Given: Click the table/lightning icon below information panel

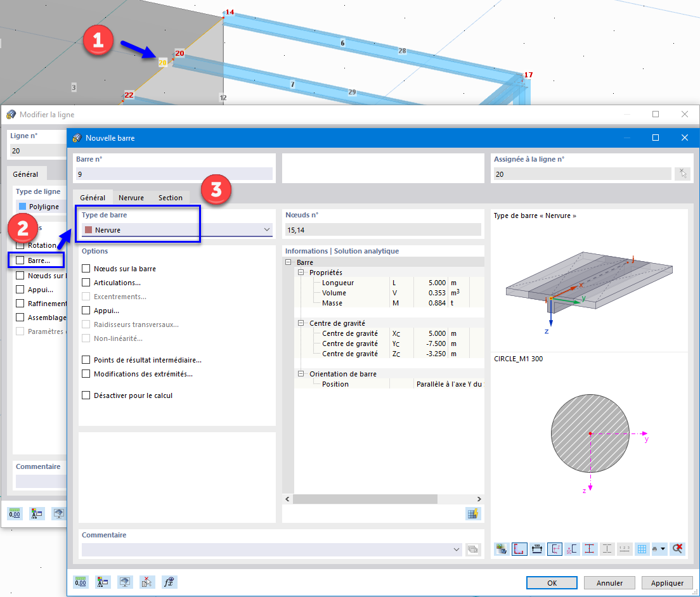Looking at the screenshot, I should tap(473, 514).
